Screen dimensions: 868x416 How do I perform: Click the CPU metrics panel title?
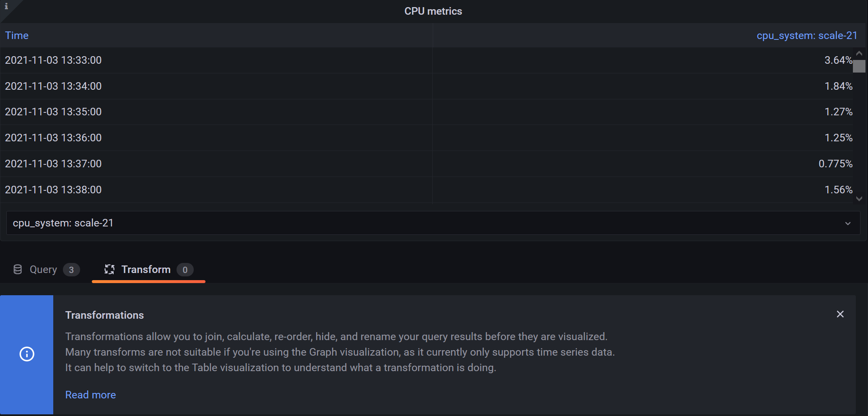(x=433, y=11)
